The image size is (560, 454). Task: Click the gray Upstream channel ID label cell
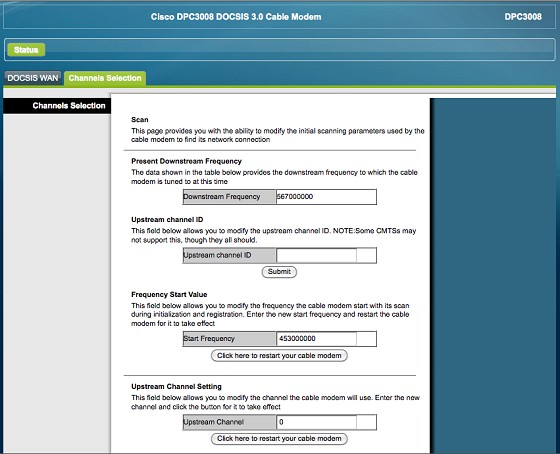tap(229, 255)
